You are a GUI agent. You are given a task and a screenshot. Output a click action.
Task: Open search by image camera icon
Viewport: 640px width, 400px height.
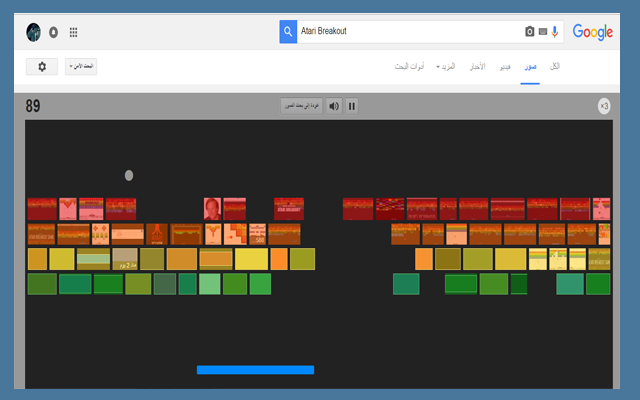(530, 32)
